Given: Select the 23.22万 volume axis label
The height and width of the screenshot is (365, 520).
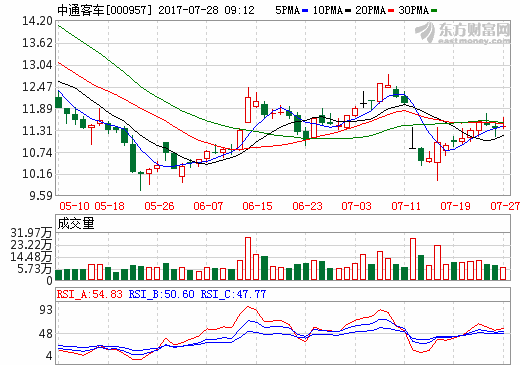Looking at the screenshot, I should 31,245.
